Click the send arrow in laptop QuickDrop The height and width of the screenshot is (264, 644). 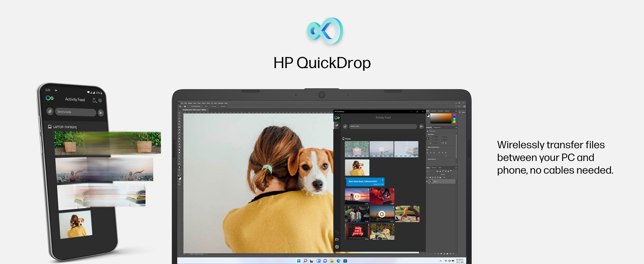(421, 126)
